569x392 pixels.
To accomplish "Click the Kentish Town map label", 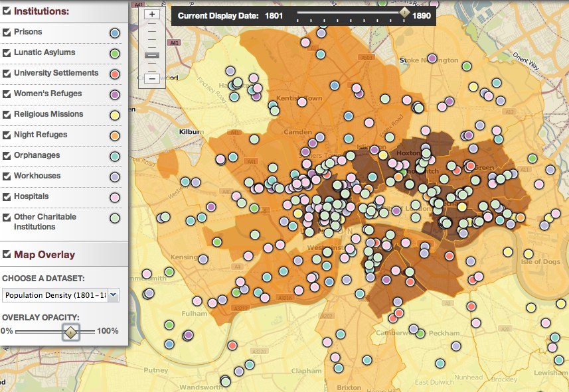I will pos(299,98).
